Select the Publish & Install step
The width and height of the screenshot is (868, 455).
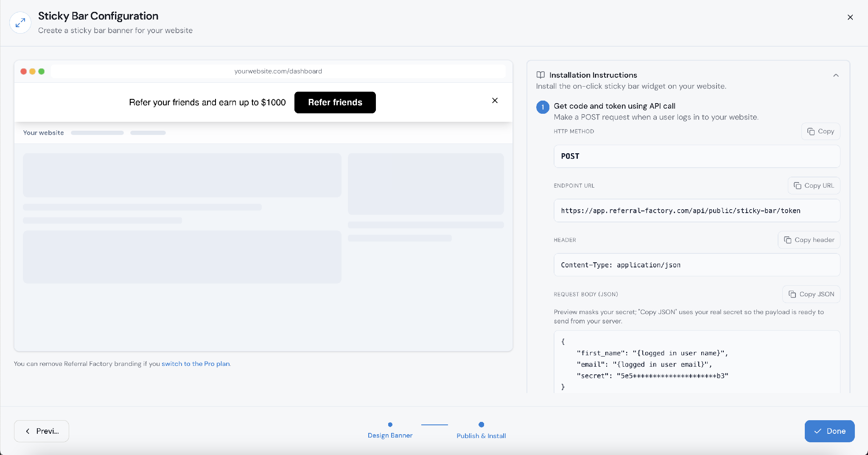pos(481,430)
